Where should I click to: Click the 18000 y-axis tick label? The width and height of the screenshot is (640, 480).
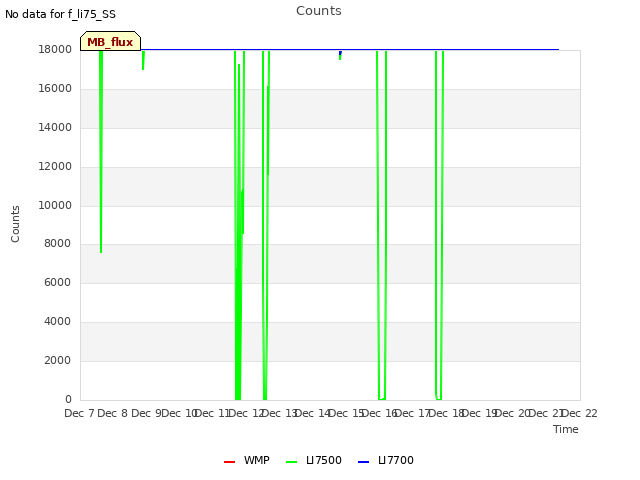coord(55,49)
